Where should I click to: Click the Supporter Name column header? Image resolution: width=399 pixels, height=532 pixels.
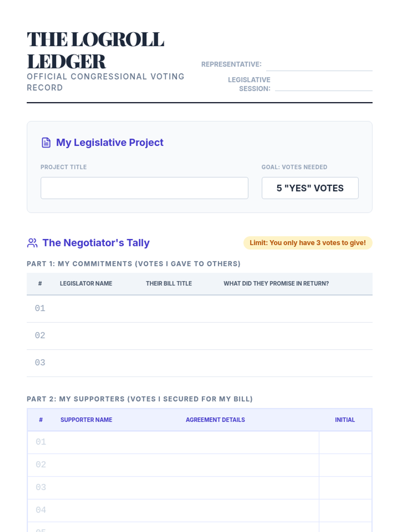(x=86, y=420)
